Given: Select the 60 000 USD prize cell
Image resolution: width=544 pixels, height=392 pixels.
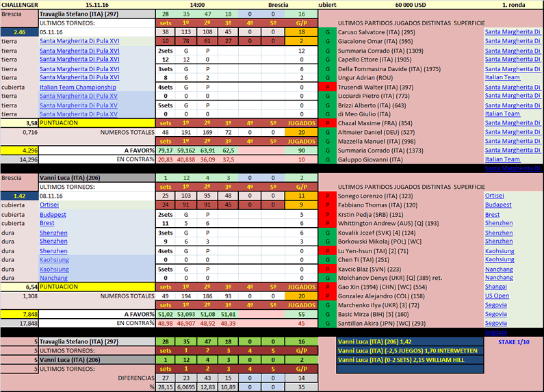Looking at the screenshot, I should coord(411,5).
